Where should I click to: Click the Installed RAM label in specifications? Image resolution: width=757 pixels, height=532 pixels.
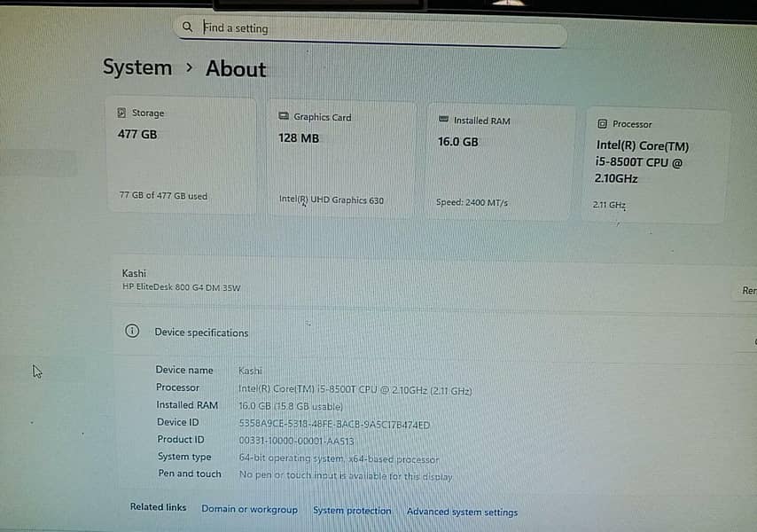[x=187, y=404]
